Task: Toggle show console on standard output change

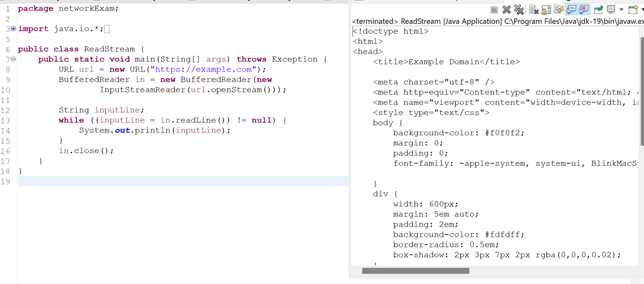Action: 571,10
